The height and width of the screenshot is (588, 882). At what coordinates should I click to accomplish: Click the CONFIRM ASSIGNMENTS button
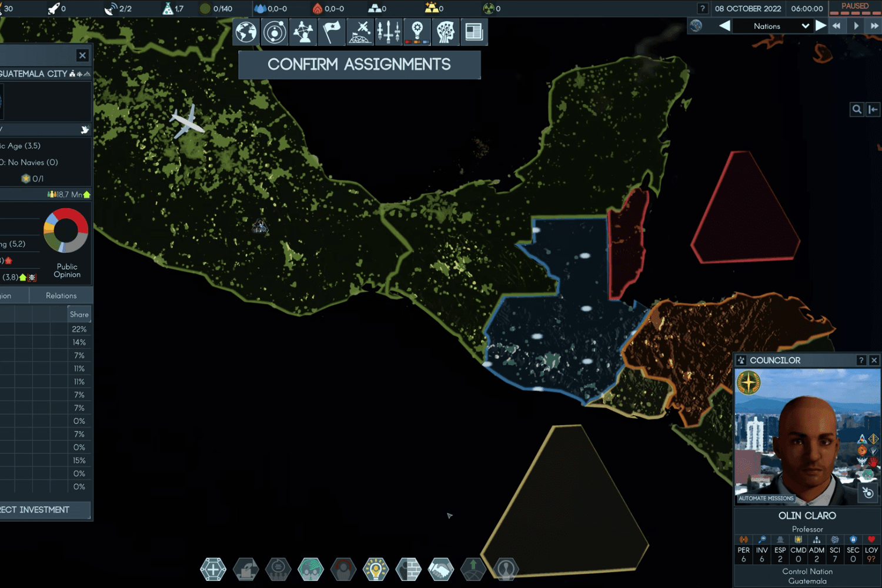(359, 65)
